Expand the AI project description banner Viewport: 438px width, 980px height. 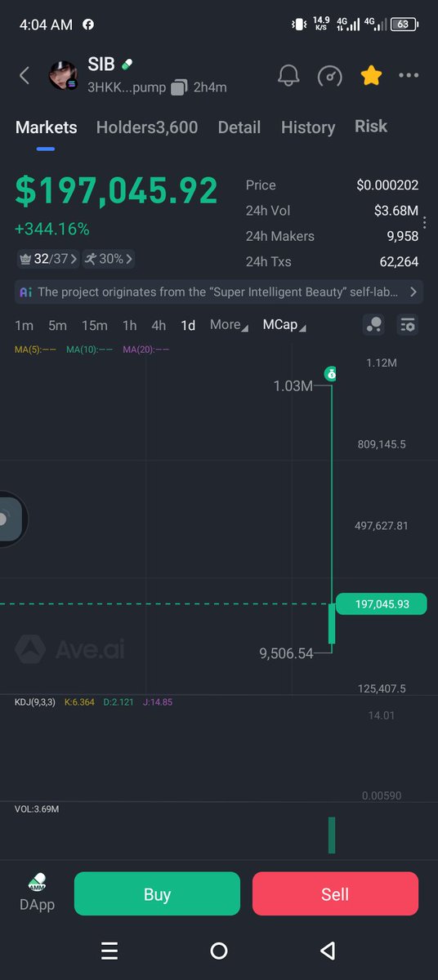point(219,292)
